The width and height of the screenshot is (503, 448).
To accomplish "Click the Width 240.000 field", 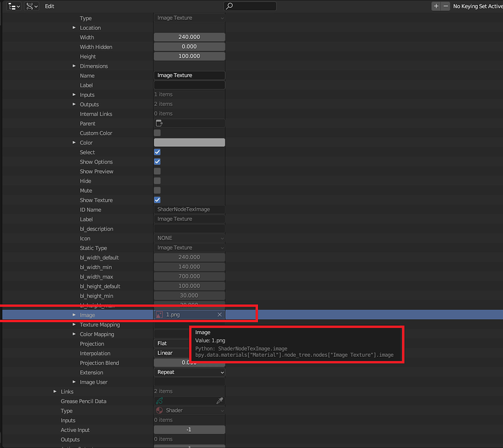I will tap(189, 37).
